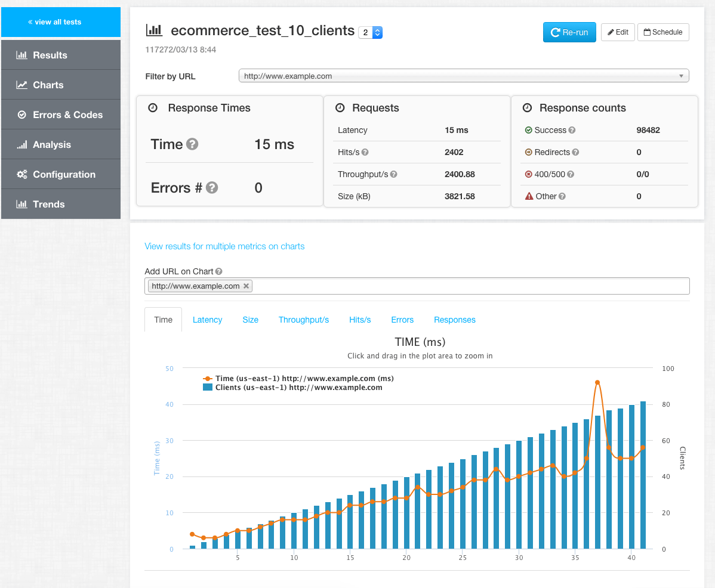Click the Errors & Codes checkmark icon
The image size is (715, 588).
click(x=21, y=114)
